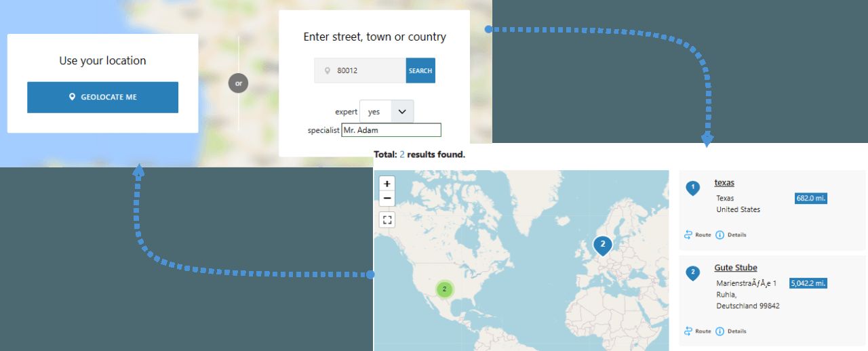Click the blue map pin over Germany

click(602, 245)
